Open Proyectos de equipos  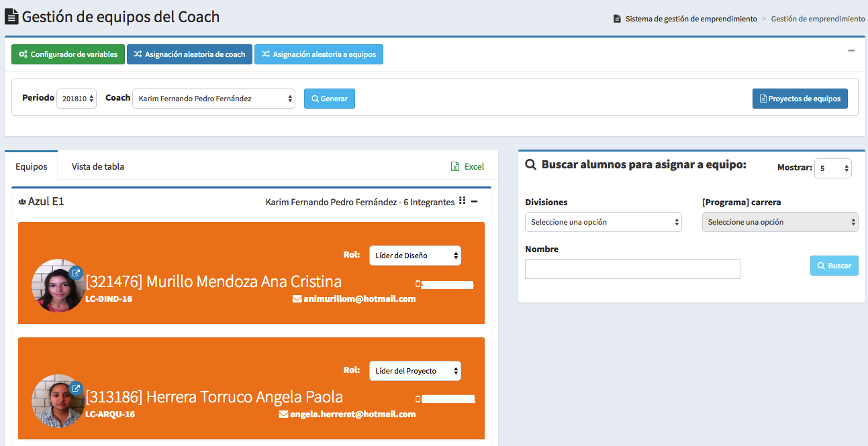coord(800,99)
